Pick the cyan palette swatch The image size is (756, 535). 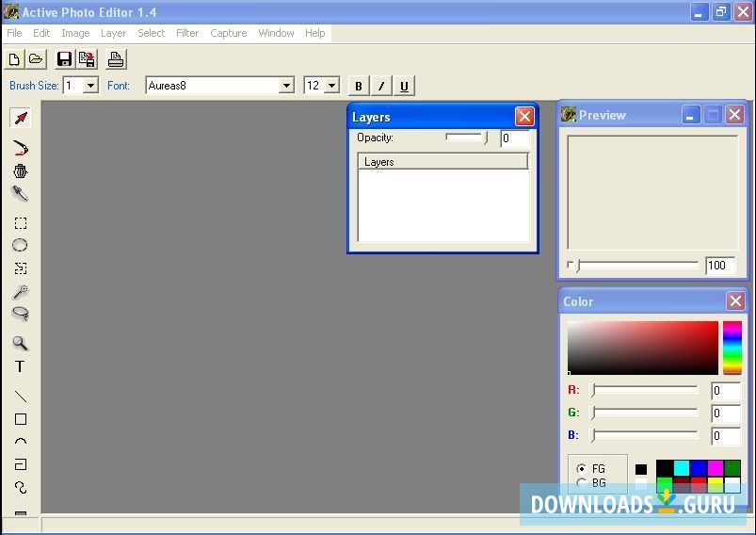click(x=682, y=467)
